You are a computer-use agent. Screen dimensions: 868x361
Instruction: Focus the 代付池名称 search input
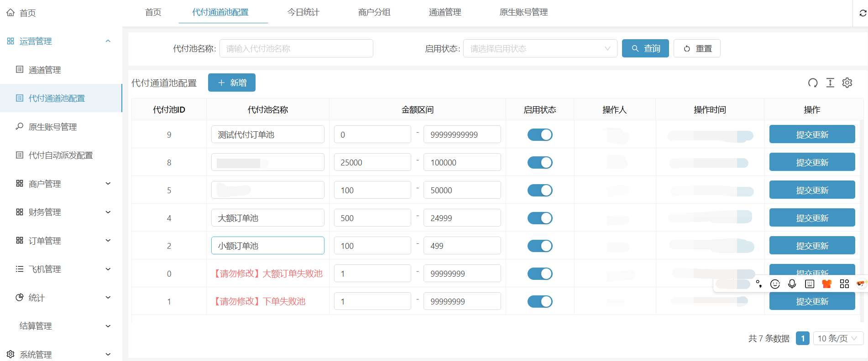296,48
